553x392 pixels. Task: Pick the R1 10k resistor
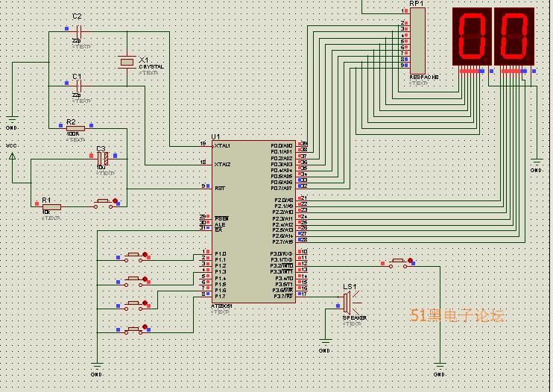51,207
